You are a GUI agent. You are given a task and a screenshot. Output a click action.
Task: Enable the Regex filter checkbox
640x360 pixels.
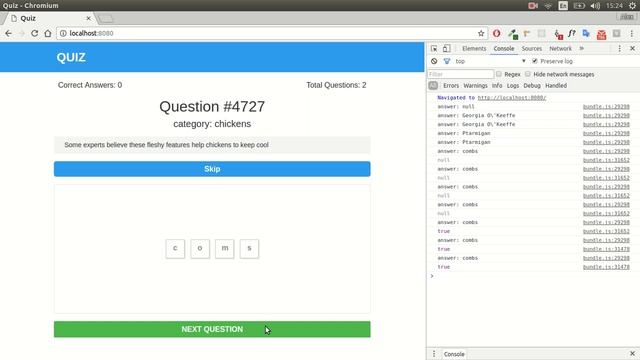499,74
